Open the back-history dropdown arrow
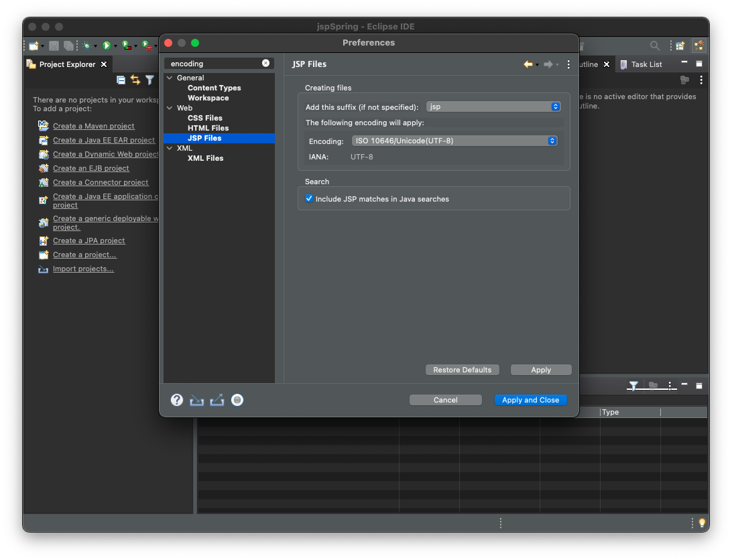This screenshot has height=560, width=732. coord(538,65)
